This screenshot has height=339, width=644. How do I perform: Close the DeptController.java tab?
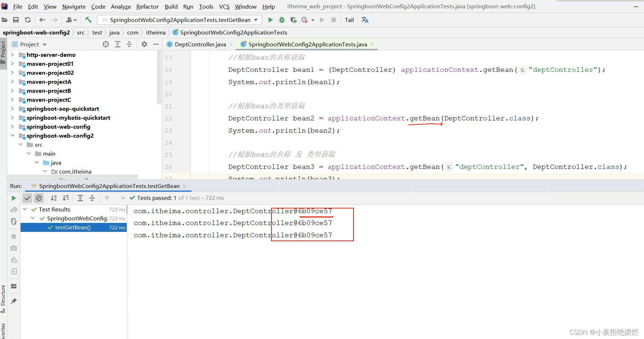pyautogui.click(x=231, y=44)
